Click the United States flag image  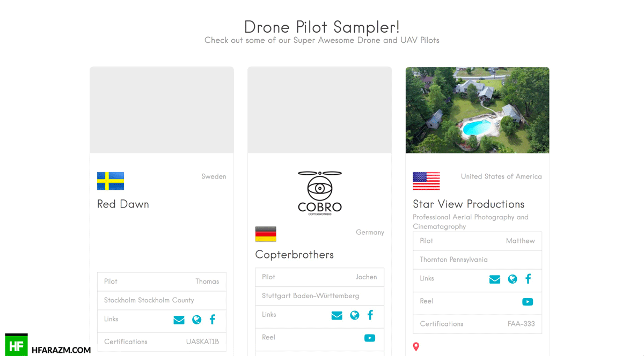point(426,181)
